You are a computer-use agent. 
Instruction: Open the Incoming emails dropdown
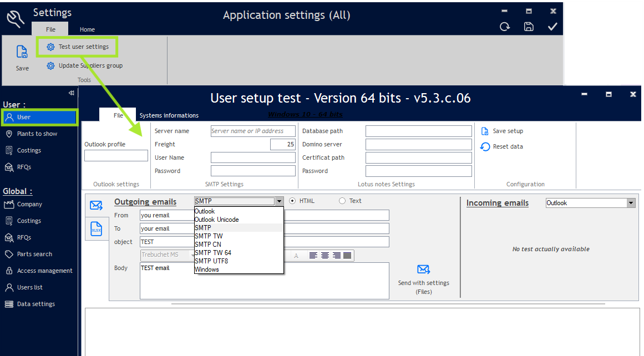coord(631,203)
